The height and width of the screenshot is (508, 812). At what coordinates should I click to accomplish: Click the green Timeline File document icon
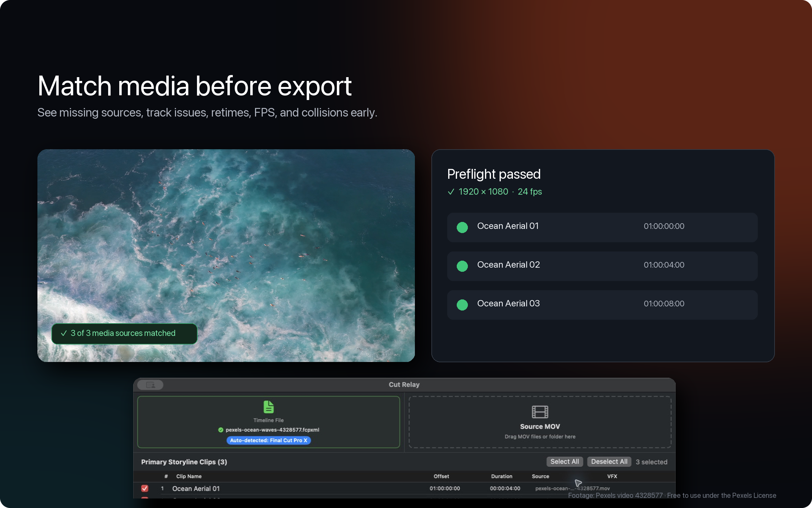tap(268, 407)
